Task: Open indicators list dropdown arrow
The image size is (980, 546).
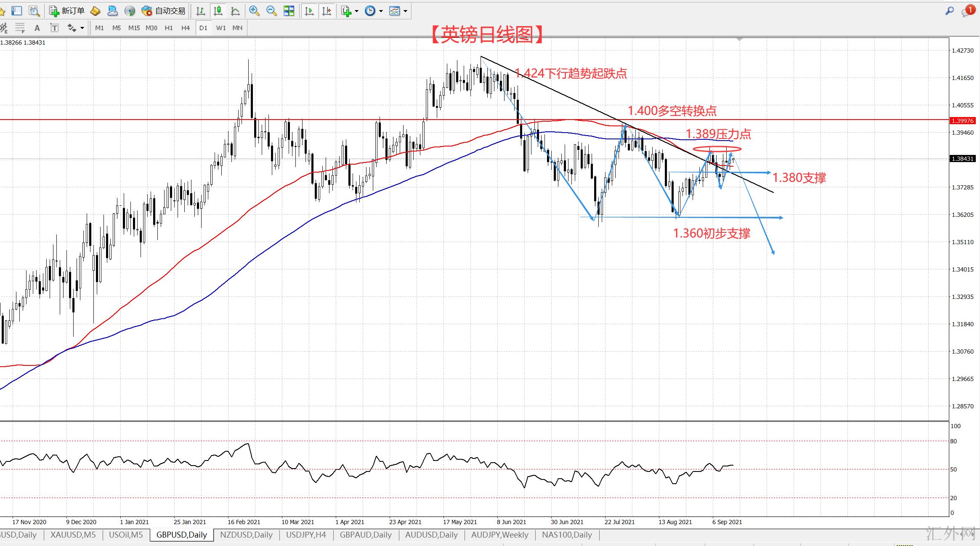Action: tap(357, 11)
